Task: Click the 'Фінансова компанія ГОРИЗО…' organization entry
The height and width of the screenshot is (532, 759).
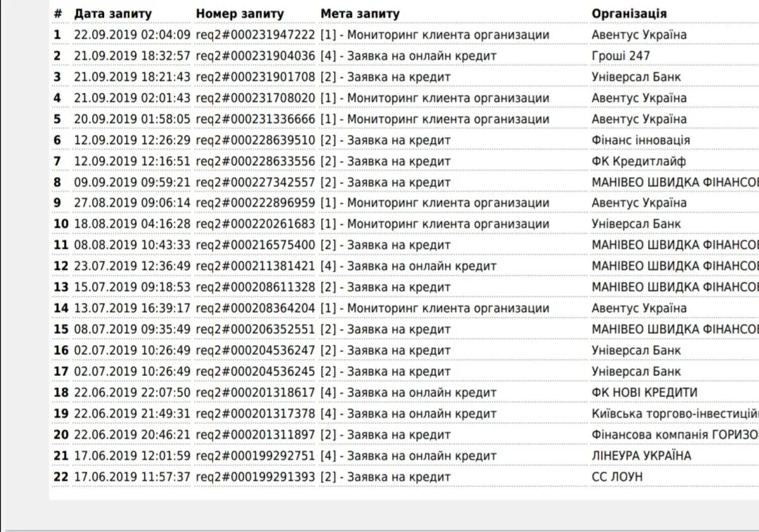Action: (675, 435)
